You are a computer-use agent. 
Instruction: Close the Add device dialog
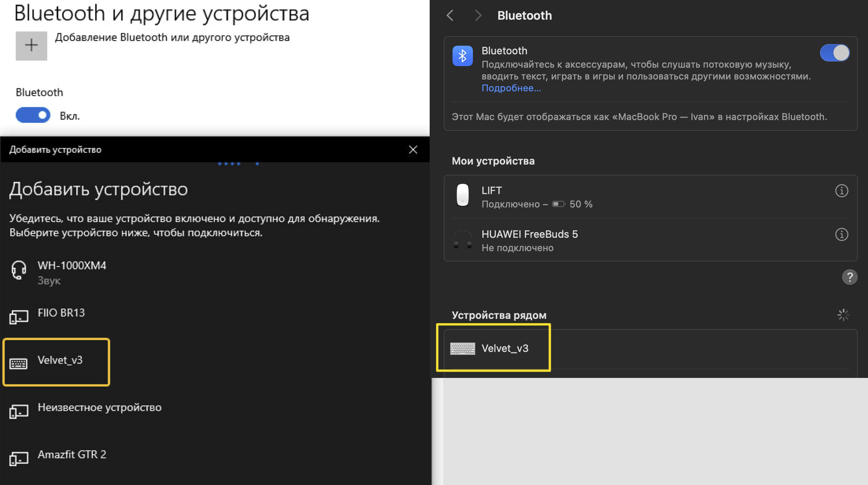click(x=413, y=150)
